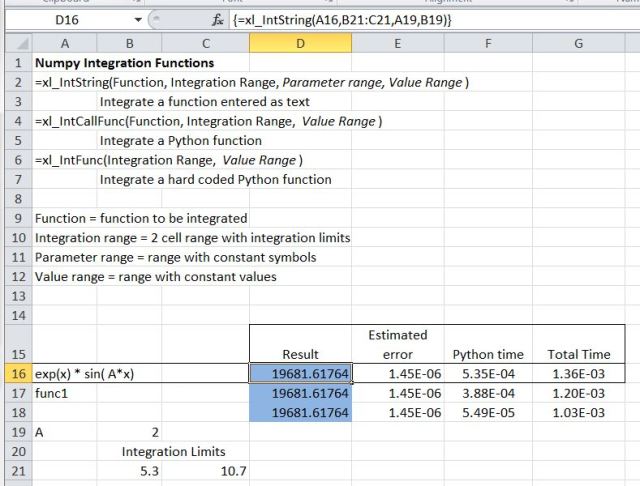Select the row 1 header

(x=16, y=63)
